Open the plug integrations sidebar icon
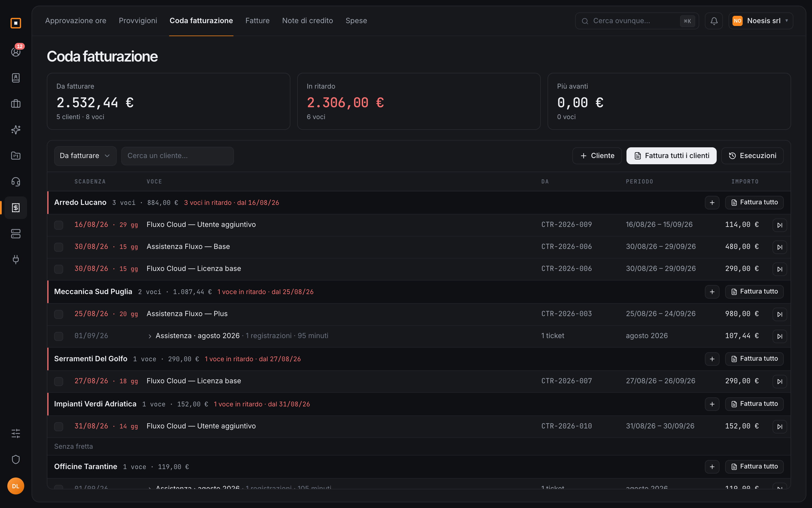The width and height of the screenshot is (812, 508). (x=16, y=259)
